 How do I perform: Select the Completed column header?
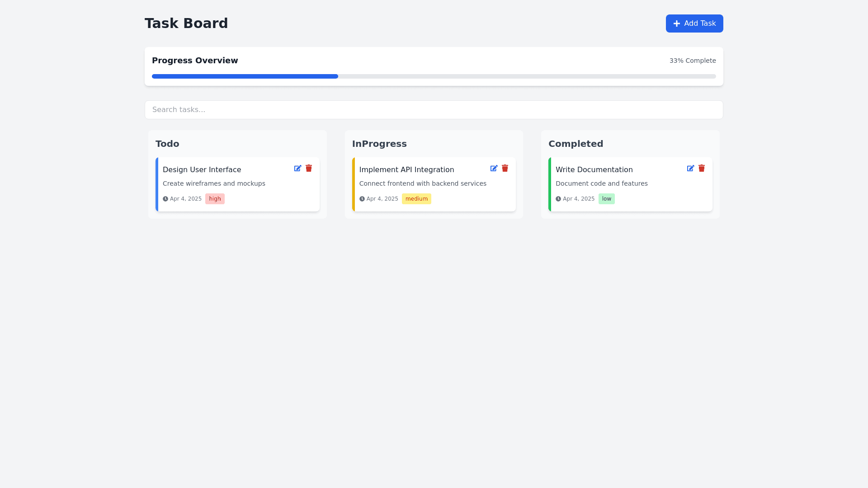tap(576, 144)
